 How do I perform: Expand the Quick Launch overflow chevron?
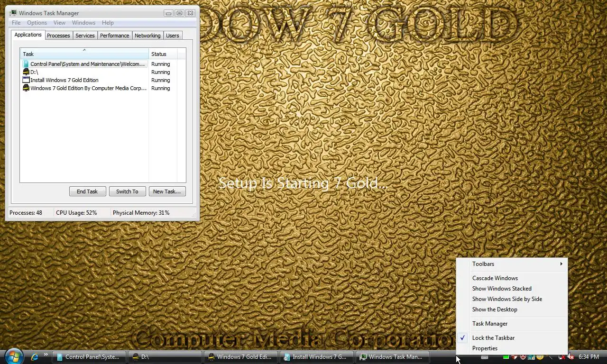(46, 355)
